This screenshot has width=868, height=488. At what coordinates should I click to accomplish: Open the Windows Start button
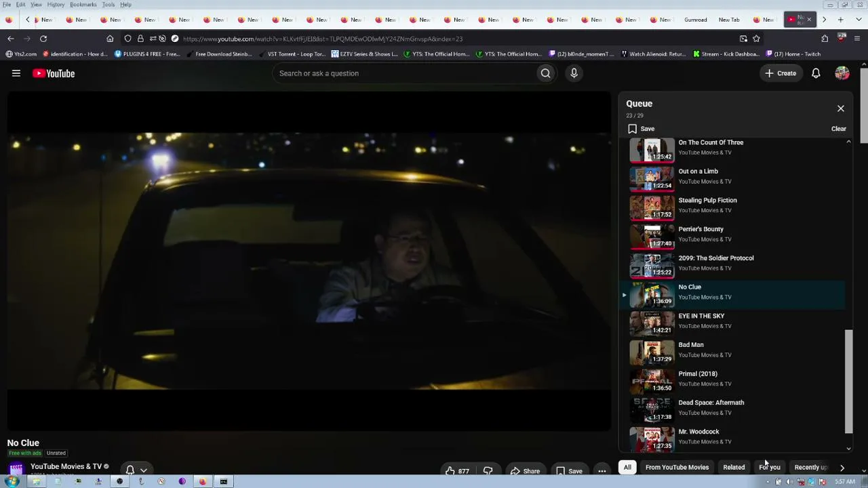point(12,481)
